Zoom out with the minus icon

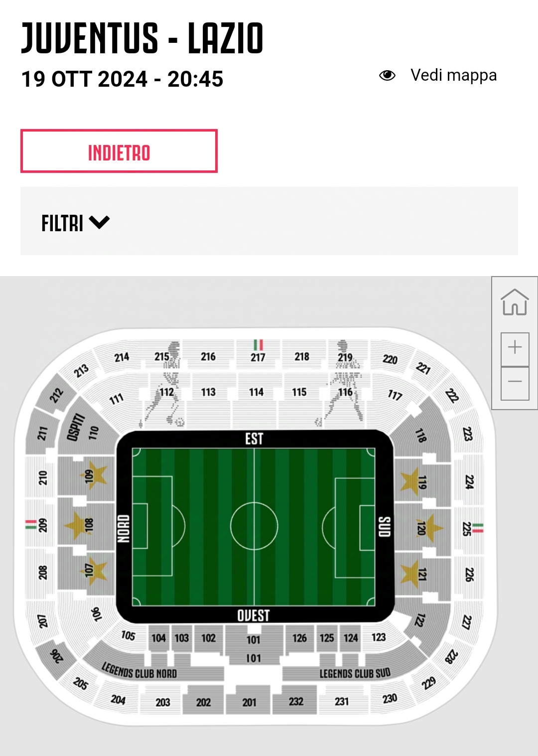pyautogui.click(x=515, y=383)
